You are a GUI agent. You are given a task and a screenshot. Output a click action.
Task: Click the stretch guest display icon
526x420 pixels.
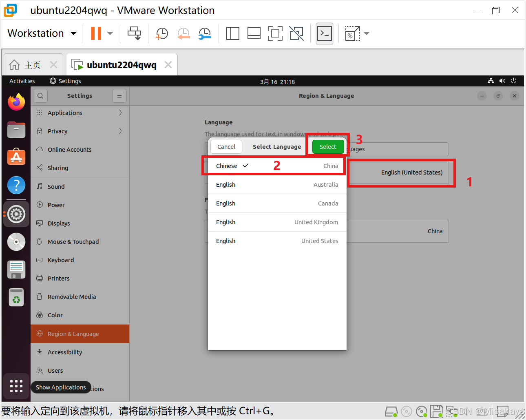(352, 33)
